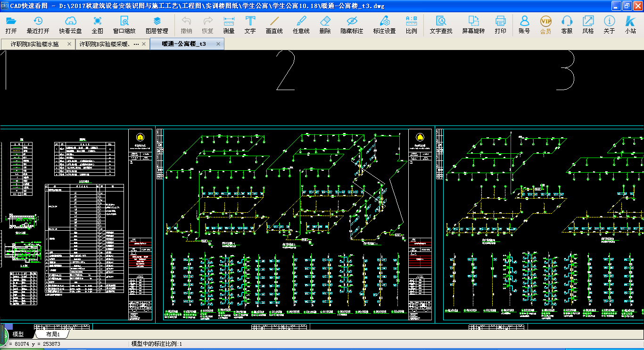This screenshot has width=644, height=350.
Task: Print the drawing with 打印
Action: [x=501, y=25]
